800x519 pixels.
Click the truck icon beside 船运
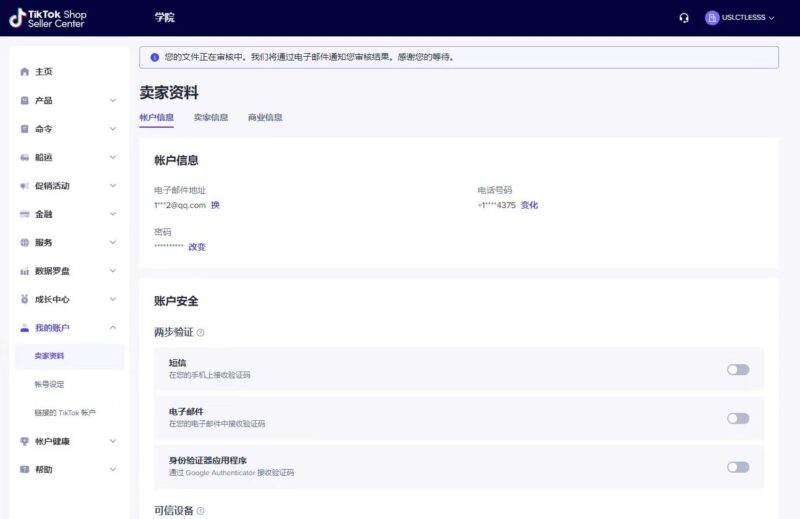24,157
